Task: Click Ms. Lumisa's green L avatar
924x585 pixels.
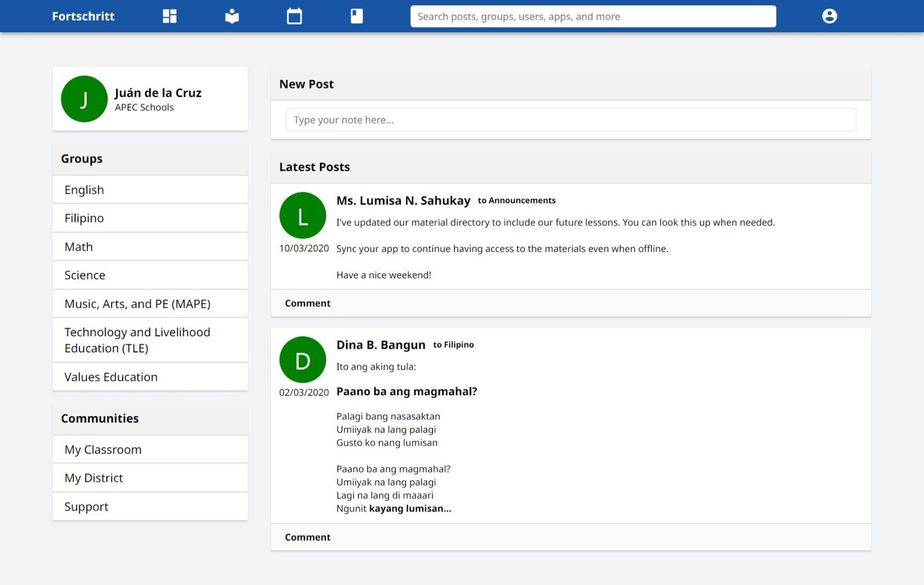Action: point(303,216)
